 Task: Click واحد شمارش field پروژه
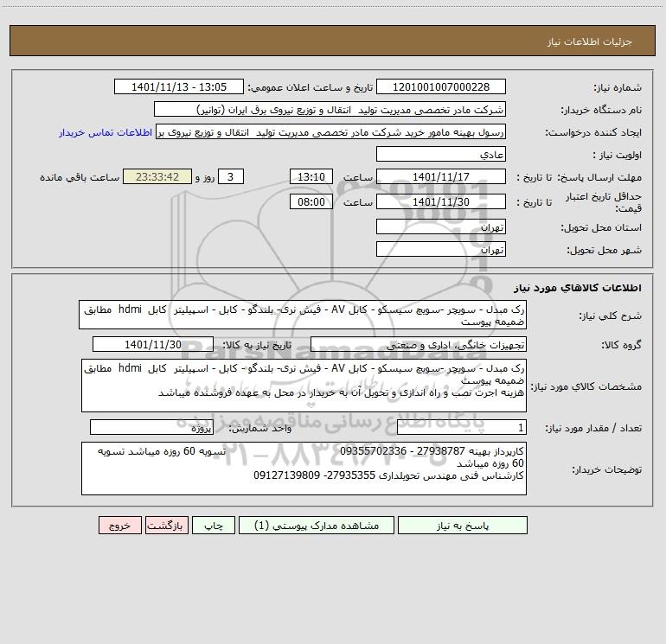[x=151, y=427]
